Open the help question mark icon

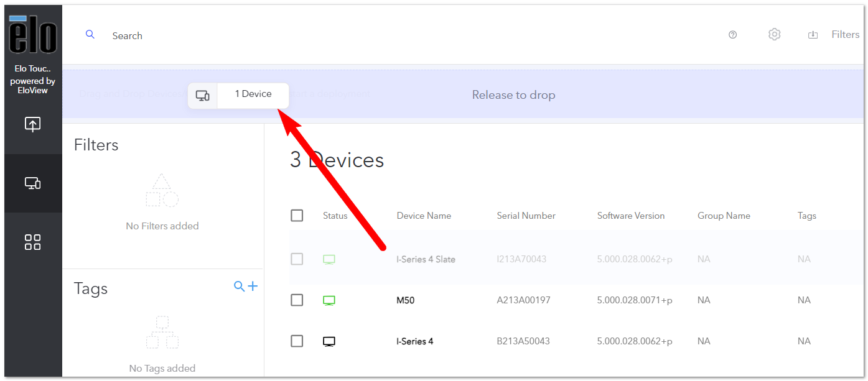point(732,35)
